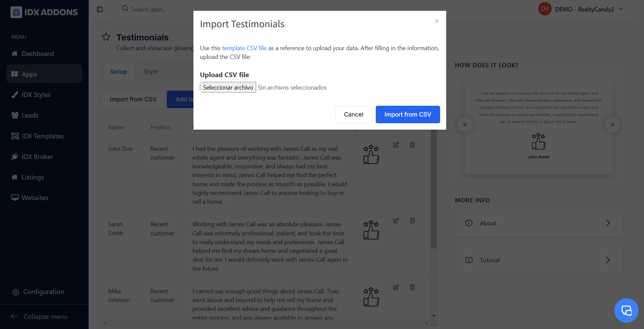Image resolution: width=644 pixels, height=329 pixels.
Task: Open the live chat bubble
Action: 626,310
